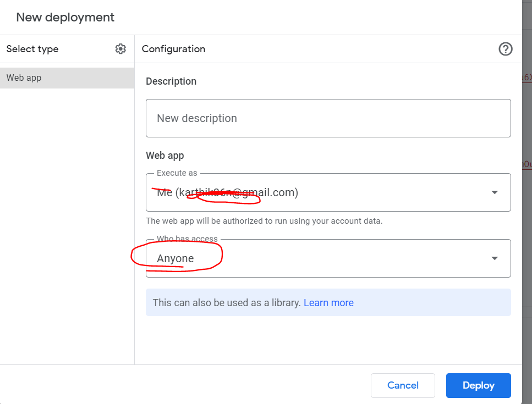Click the library info banner text
Image resolution: width=532 pixels, height=404 pixels.
click(x=227, y=303)
